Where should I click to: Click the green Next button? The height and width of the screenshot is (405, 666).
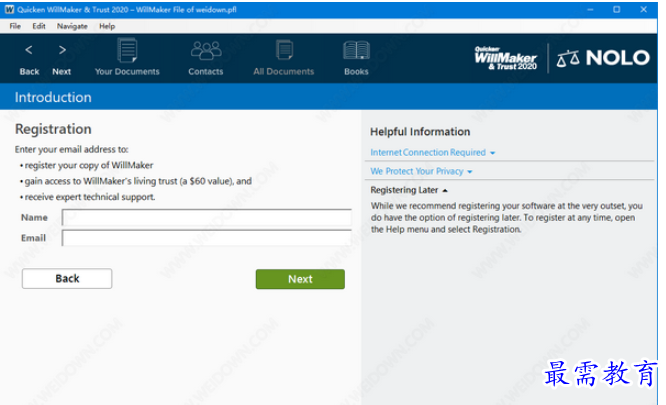click(x=300, y=279)
